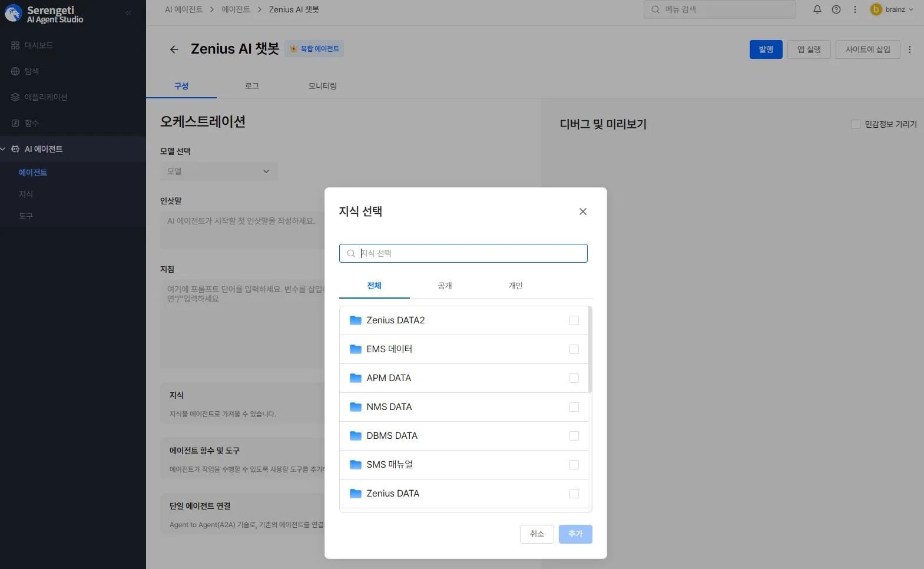Click the DBMS DATA folder icon
Screen dimensions: 924x569
356,436
